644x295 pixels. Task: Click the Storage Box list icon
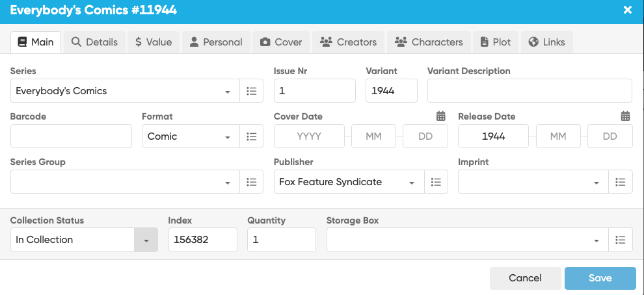621,240
